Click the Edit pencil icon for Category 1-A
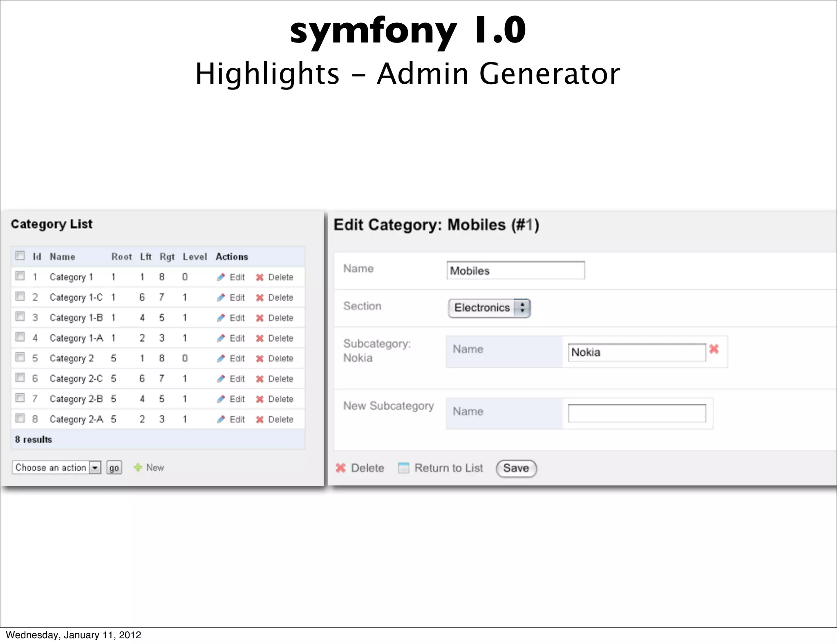The height and width of the screenshot is (644, 837). pyautogui.click(x=221, y=338)
